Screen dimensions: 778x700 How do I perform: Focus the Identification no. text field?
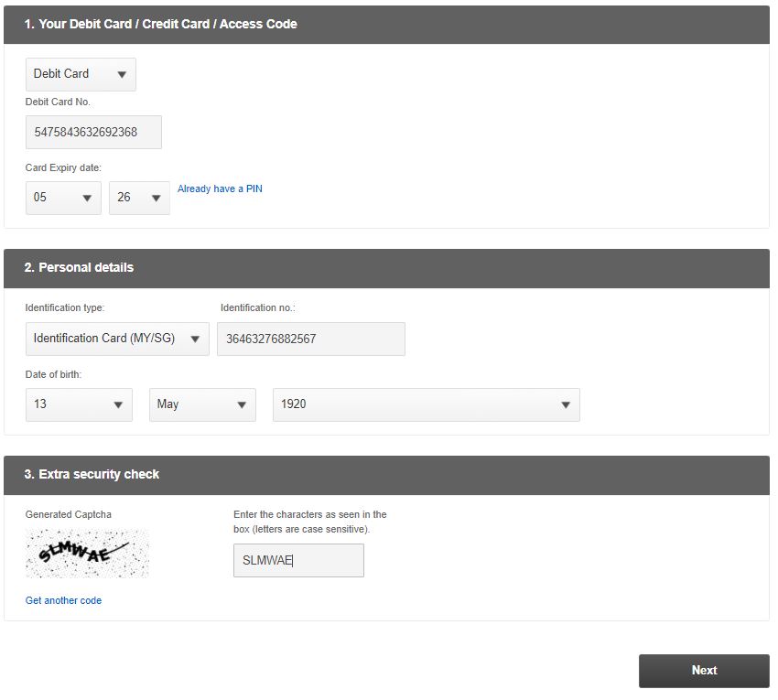(310, 339)
